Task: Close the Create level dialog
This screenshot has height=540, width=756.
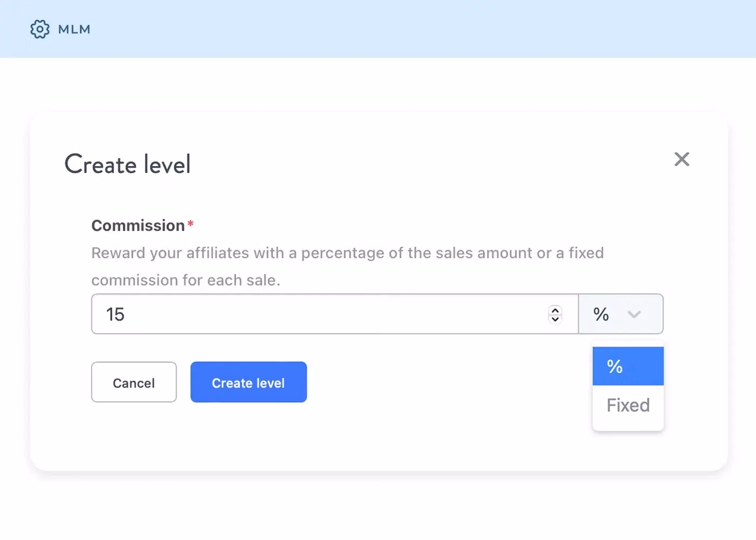Action: 681,159
